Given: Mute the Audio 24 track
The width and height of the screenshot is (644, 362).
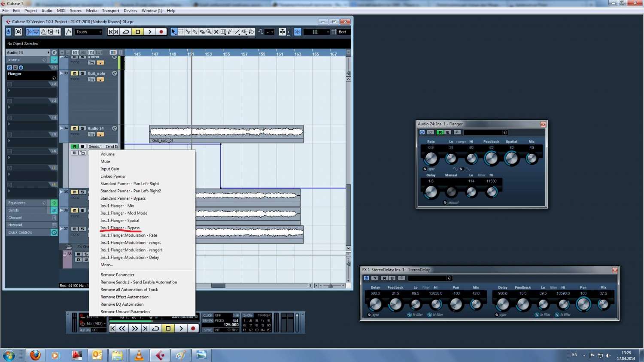Looking at the screenshot, I should [x=75, y=128].
